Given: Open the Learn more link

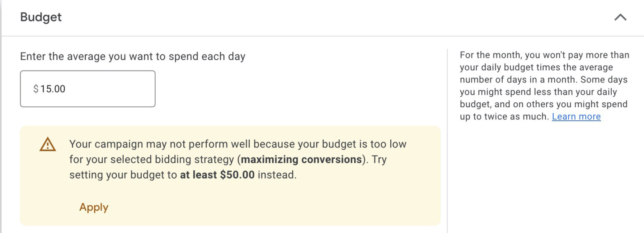Looking at the screenshot, I should tap(576, 116).
